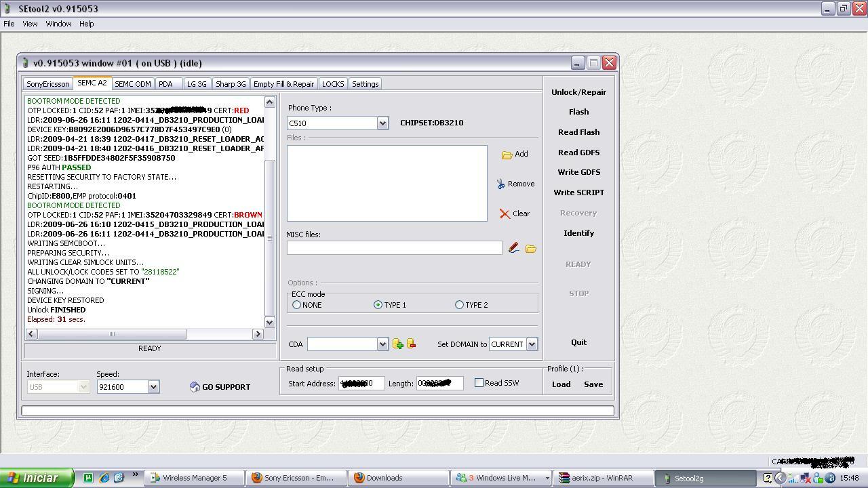Click the Save profile button
868x488 pixels.
point(593,384)
